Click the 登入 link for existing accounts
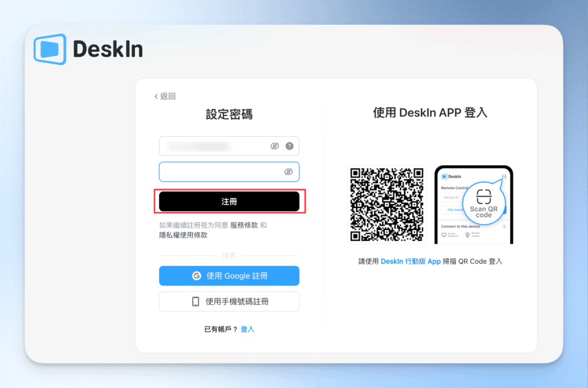Image resolution: width=588 pixels, height=388 pixels. (x=247, y=329)
